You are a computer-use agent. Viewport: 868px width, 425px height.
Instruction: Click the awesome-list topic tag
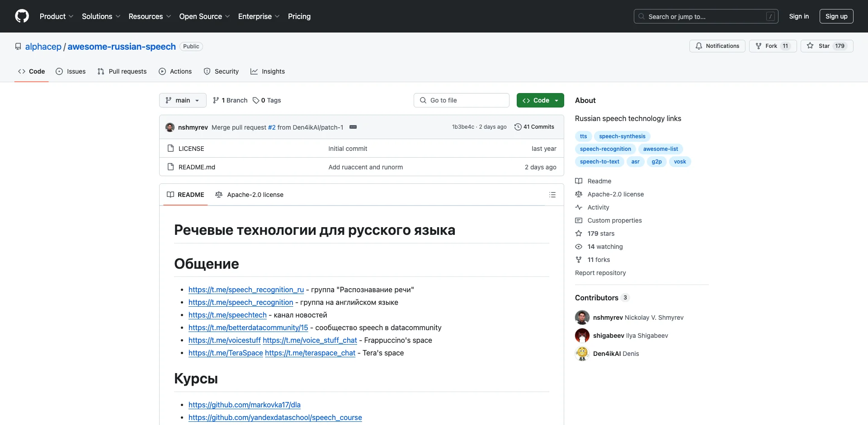(x=660, y=149)
